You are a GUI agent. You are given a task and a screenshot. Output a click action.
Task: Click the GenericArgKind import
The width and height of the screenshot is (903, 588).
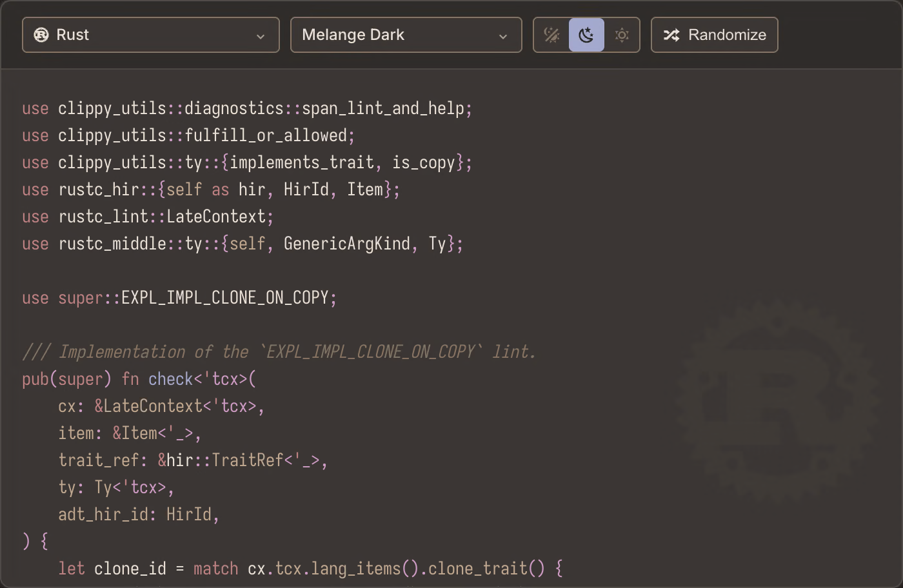[x=347, y=244]
